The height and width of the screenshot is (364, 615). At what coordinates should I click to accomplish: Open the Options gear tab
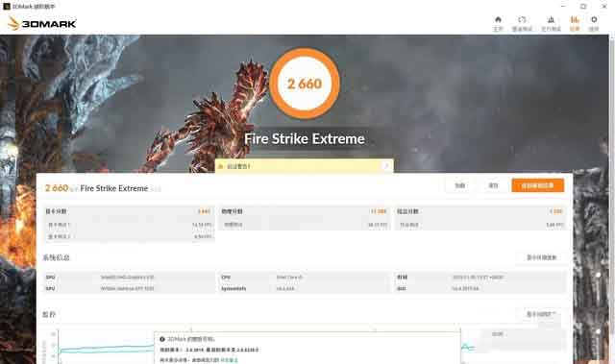594,23
